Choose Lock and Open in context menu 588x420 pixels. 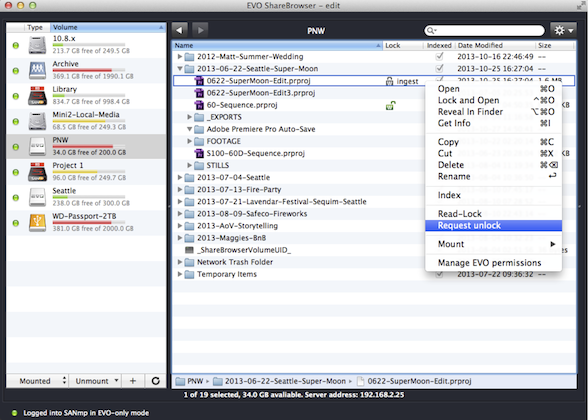[x=493, y=100]
